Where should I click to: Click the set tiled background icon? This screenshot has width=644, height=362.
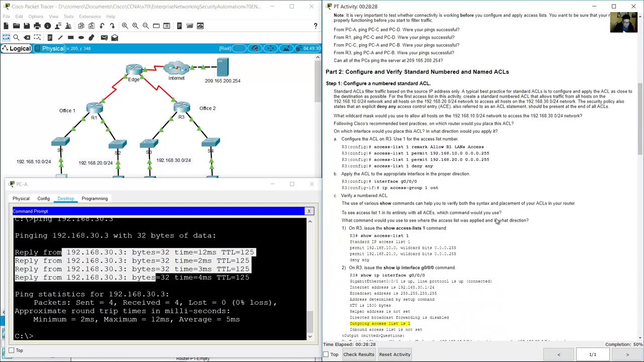point(286,48)
